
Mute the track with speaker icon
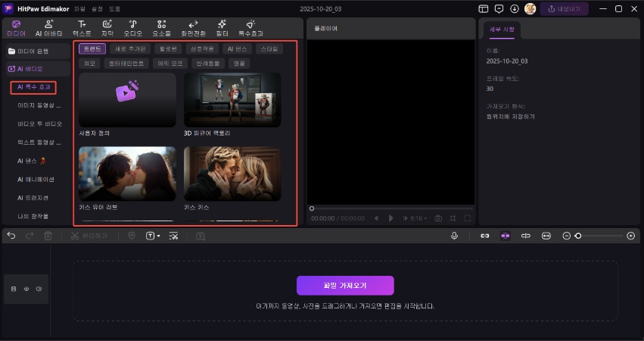(x=38, y=289)
